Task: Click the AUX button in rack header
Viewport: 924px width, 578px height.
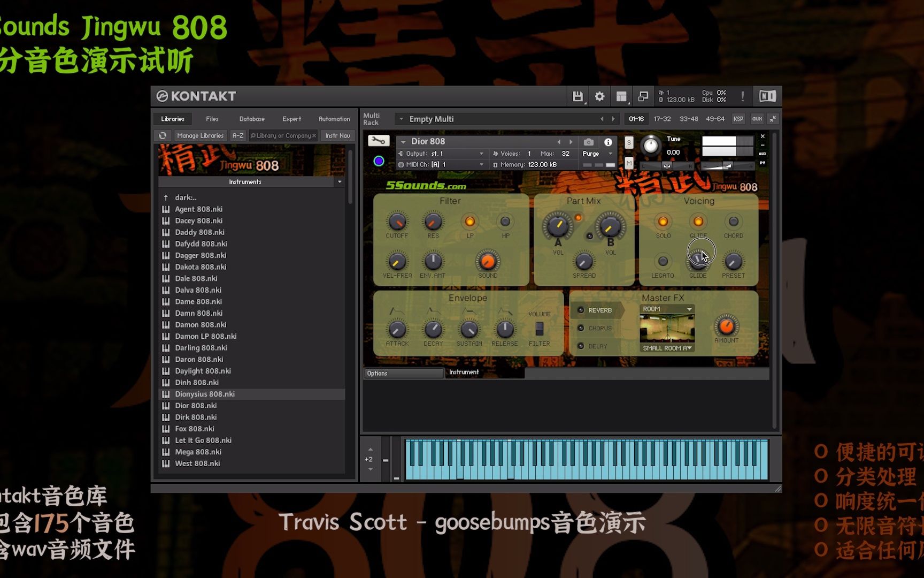Action: tap(757, 119)
